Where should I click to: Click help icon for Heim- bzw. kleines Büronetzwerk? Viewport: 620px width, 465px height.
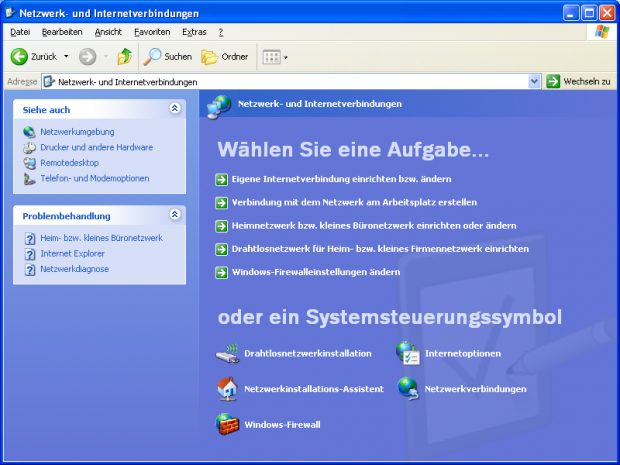point(30,238)
